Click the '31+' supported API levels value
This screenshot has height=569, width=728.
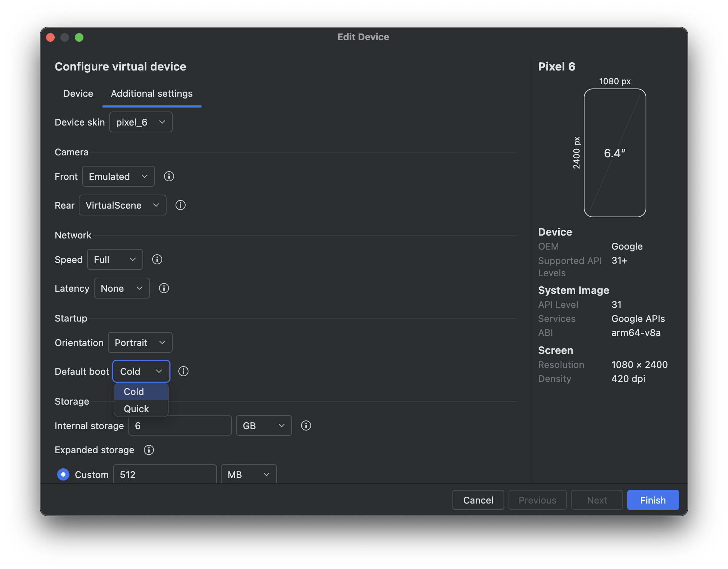coord(619,260)
